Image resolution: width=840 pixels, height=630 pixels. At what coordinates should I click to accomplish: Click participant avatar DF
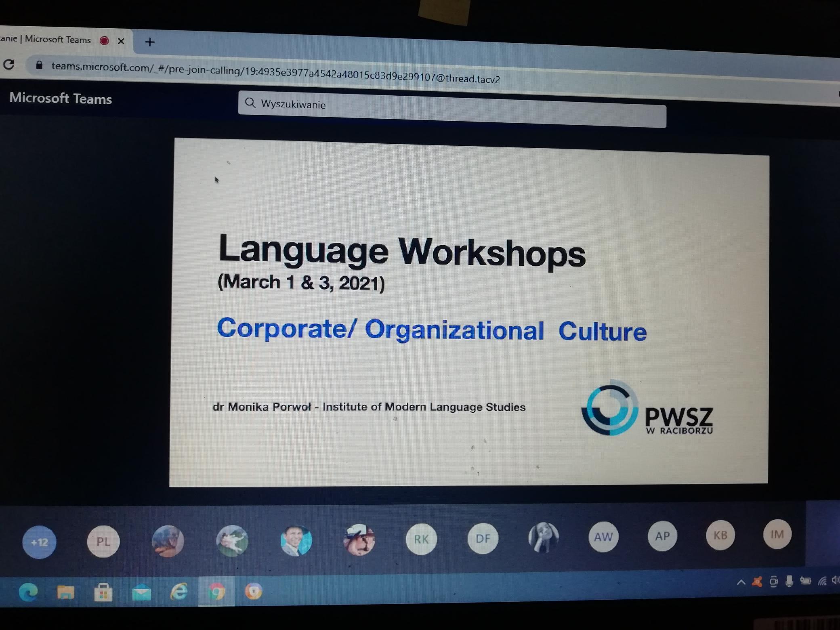pyautogui.click(x=483, y=538)
